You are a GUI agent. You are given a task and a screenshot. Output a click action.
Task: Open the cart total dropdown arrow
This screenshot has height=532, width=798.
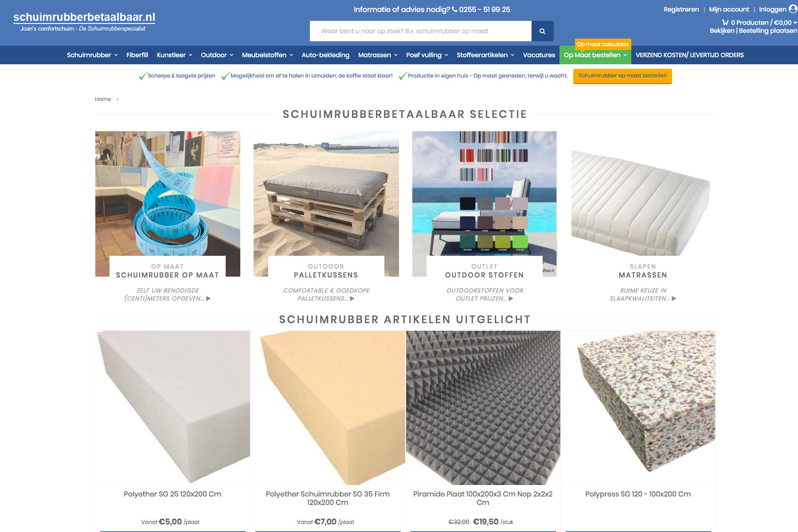point(795,23)
